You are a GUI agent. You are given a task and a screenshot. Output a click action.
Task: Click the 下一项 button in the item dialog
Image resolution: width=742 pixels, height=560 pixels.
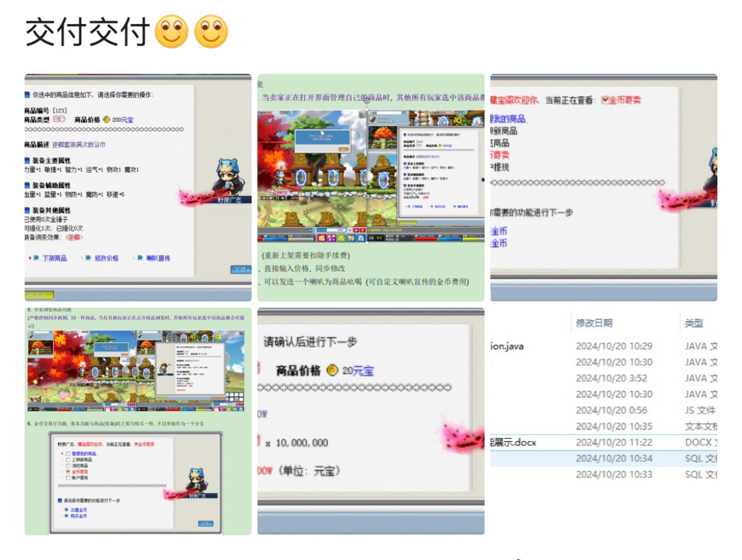(x=241, y=270)
